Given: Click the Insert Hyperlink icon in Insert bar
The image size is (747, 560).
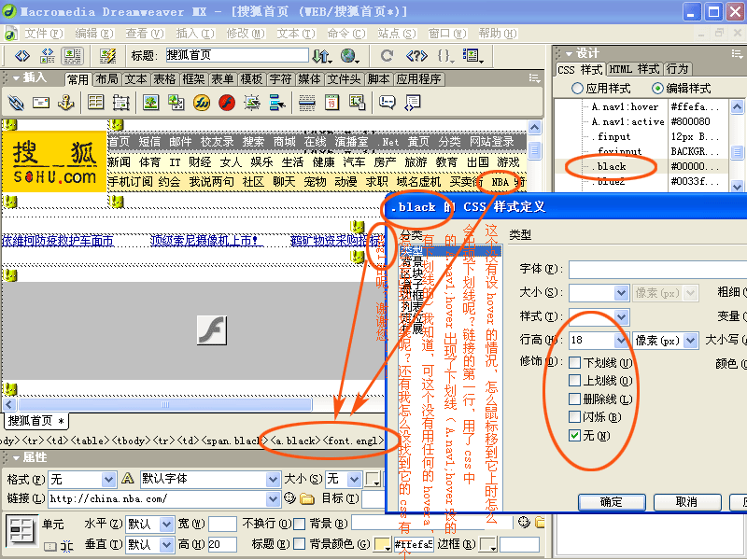Looking at the screenshot, I should pos(16,103).
